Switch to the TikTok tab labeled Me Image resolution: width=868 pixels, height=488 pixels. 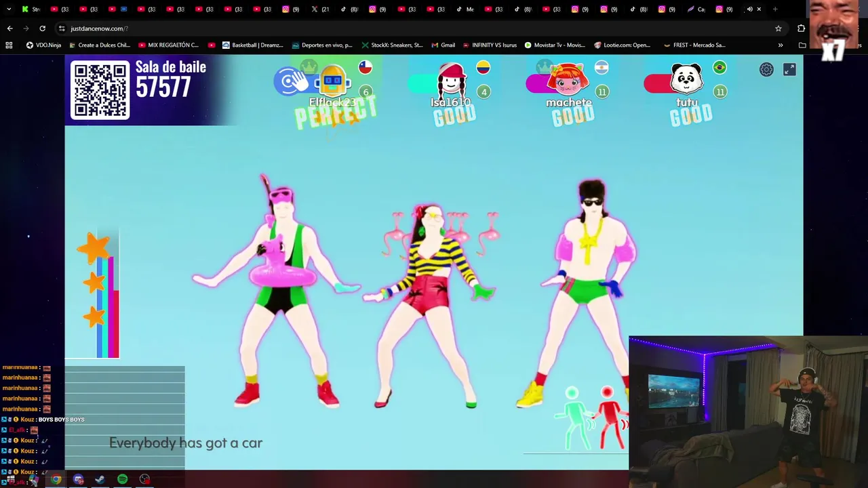pyautogui.click(x=465, y=9)
